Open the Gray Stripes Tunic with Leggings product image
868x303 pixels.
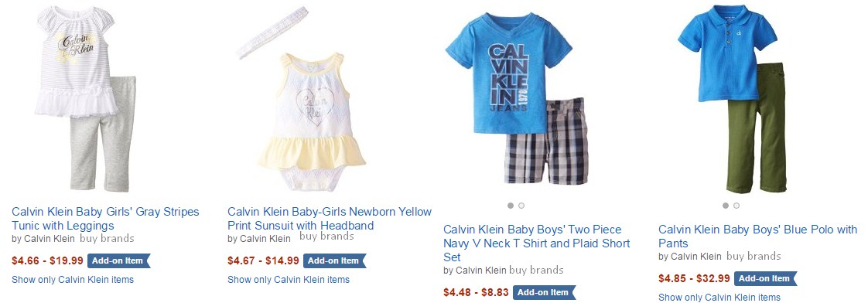tap(86, 98)
